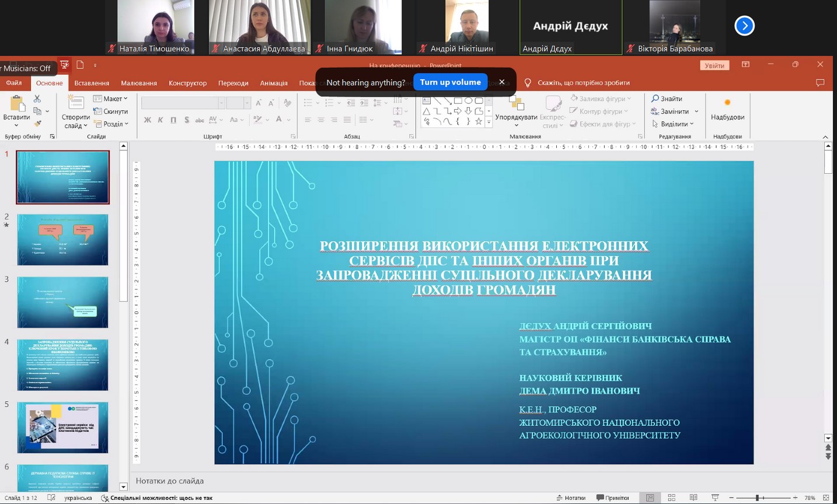This screenshot has width=837, height=504.
Task: Click the Знайти search icon
Action: [x=655, y=99]
